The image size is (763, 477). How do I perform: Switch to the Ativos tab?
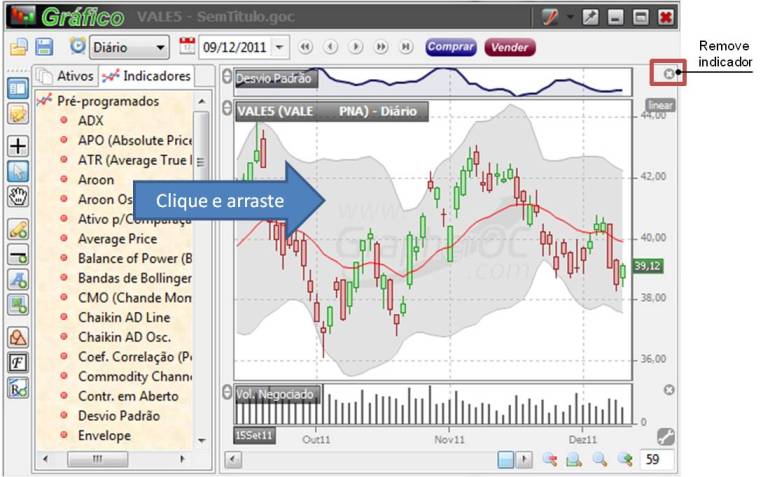coord(66,76)
